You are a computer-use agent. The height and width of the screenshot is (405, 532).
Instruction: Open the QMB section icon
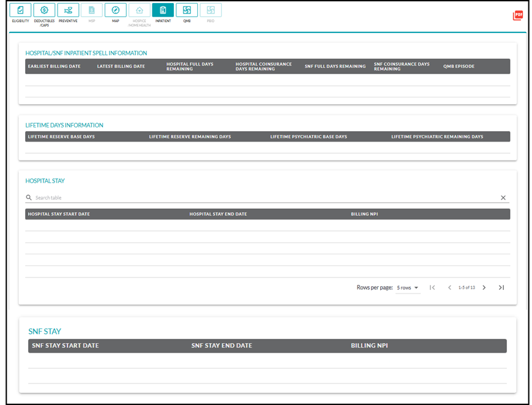point(187,10)
